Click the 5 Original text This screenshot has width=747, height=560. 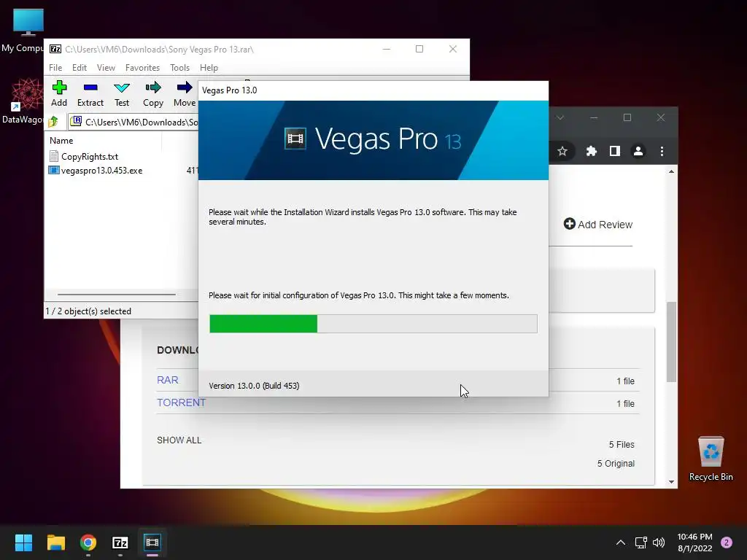616,463
